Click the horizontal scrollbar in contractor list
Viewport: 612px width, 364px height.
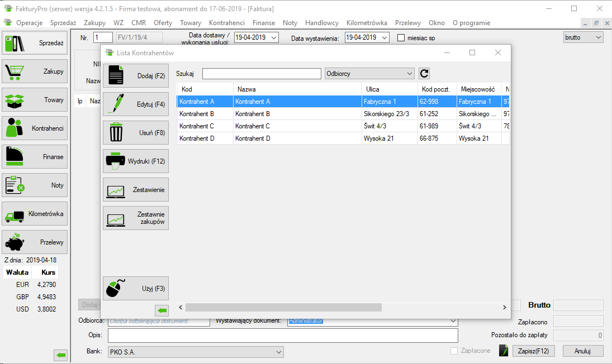[283, 307]
